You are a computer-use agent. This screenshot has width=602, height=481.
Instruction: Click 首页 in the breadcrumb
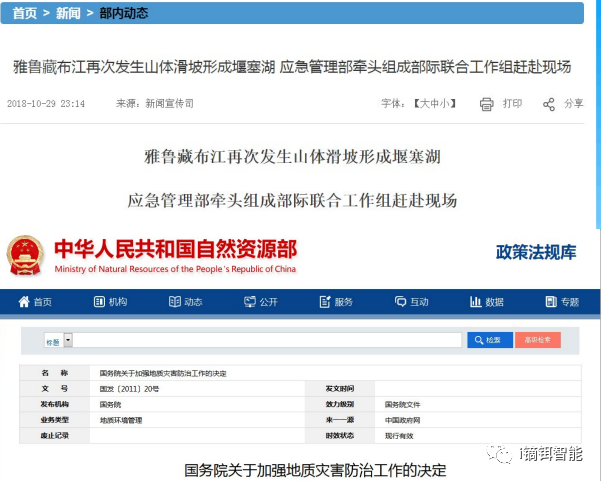26,13
